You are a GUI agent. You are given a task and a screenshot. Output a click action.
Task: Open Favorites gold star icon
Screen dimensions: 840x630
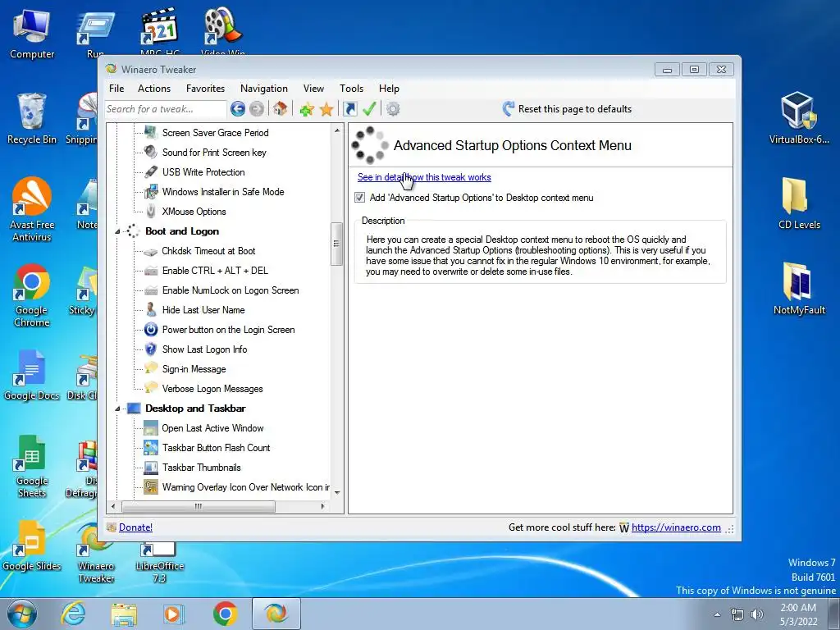(x=326, y=109)
